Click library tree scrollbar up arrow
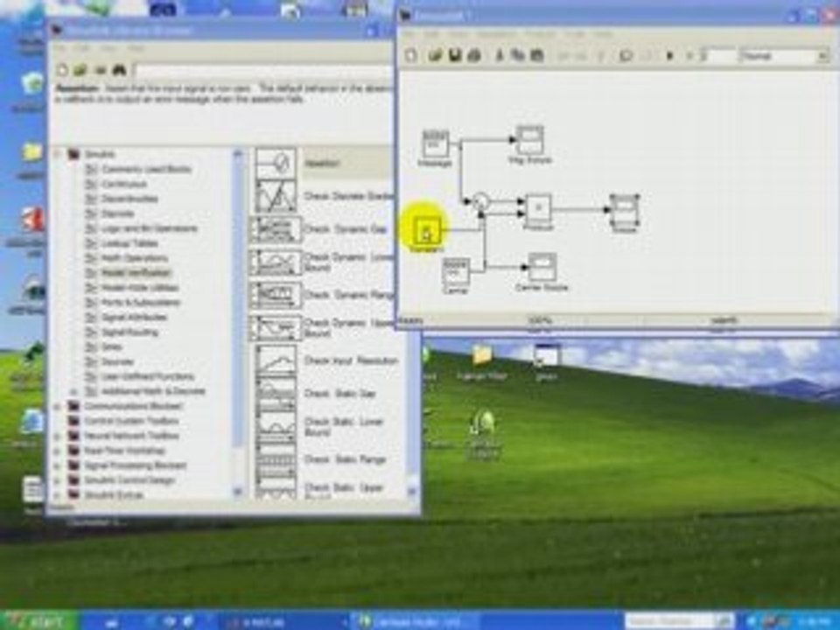 pyautogui.click(x=238, y=155)
